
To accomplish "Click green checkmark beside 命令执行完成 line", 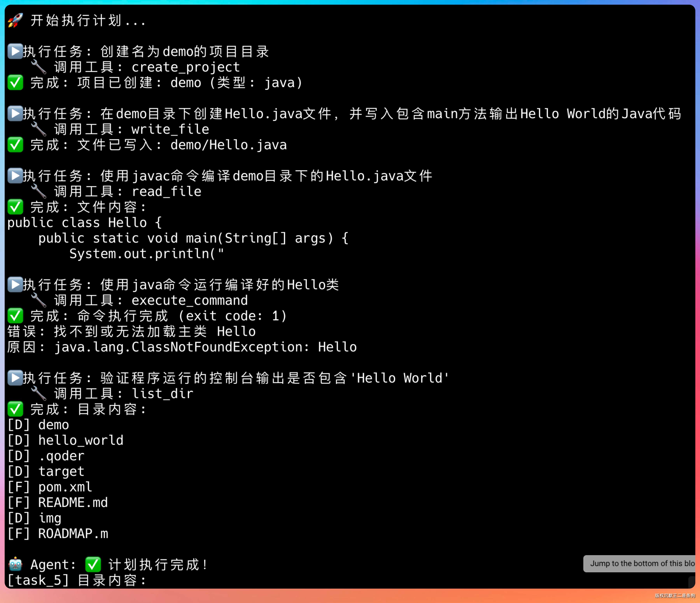I will click(x=15, y=315).
